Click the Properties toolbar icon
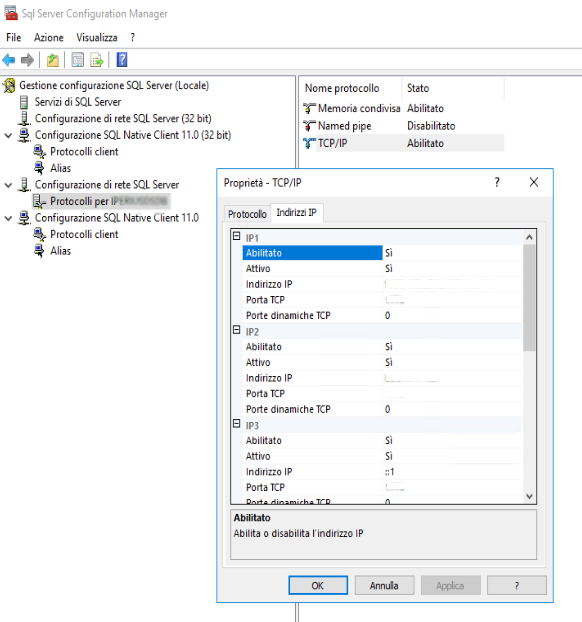Image resolution: width=582 pixels, height=622 pixels. (77, 60)
